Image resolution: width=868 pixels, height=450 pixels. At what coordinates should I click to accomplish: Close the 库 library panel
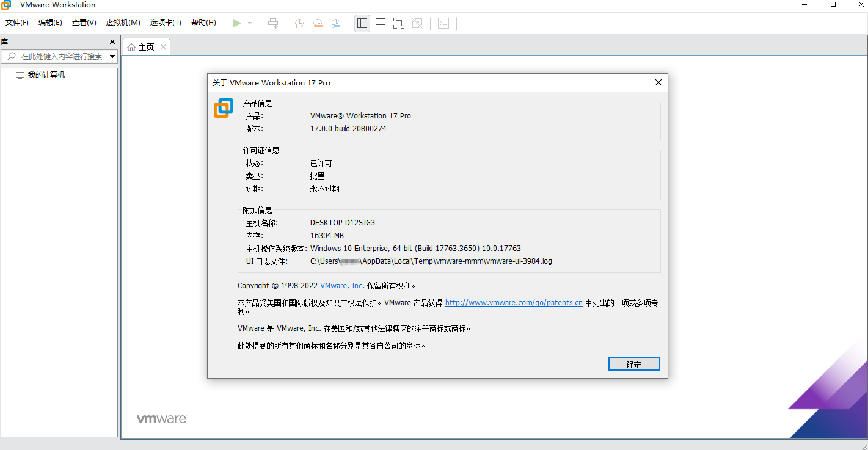pos(112,42)
